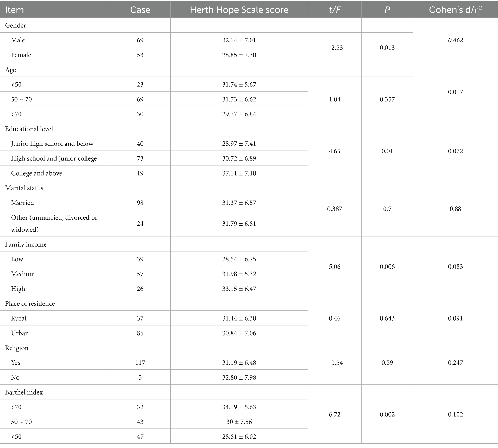Click the score "37.11 ± 7.10" cell

coord(239,173)
